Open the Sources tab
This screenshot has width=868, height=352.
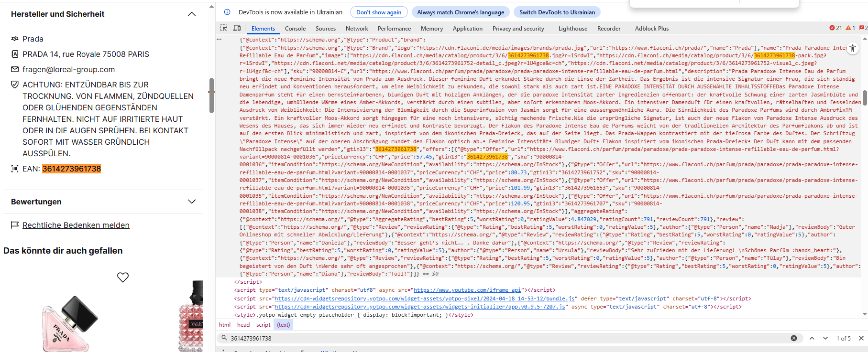tap(326, 29)
